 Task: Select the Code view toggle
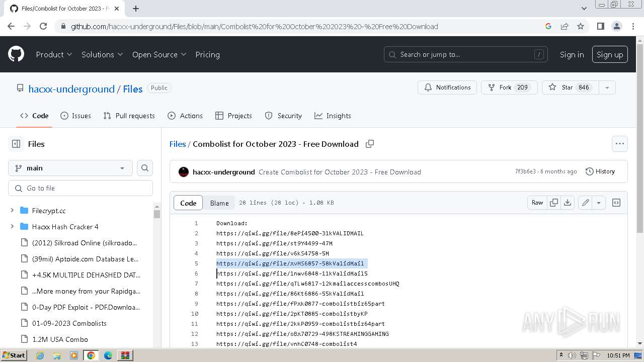coord(188,203)
